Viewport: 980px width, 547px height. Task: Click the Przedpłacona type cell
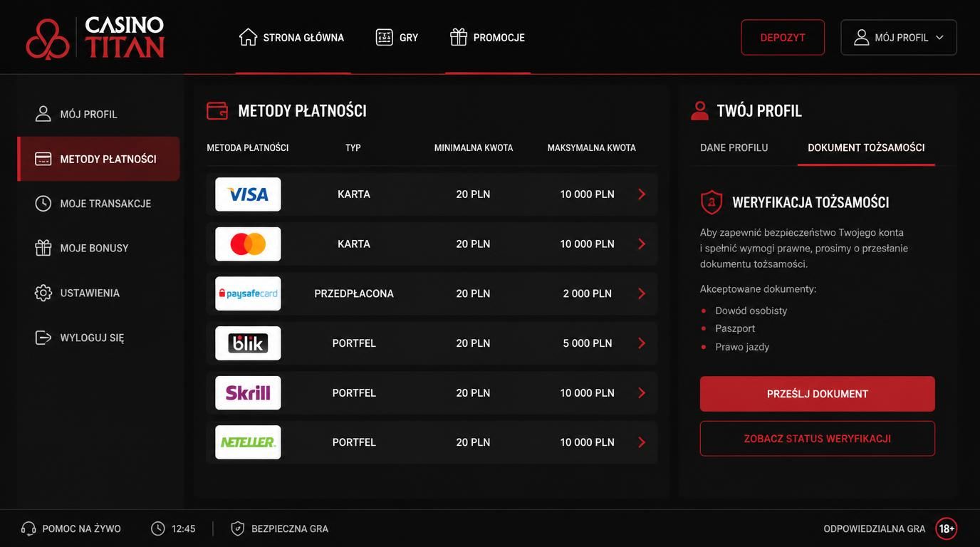[354, 293]
